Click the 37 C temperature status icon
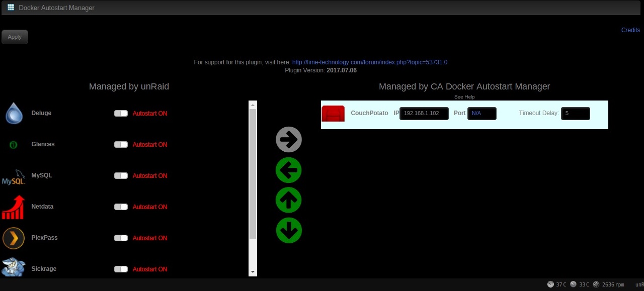 (550, 284)
